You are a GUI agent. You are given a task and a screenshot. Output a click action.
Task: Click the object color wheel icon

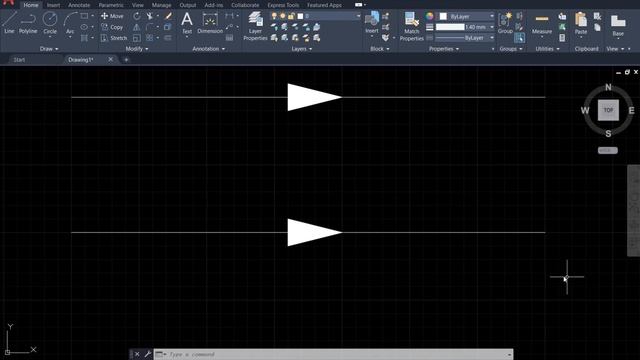[429, 16]
